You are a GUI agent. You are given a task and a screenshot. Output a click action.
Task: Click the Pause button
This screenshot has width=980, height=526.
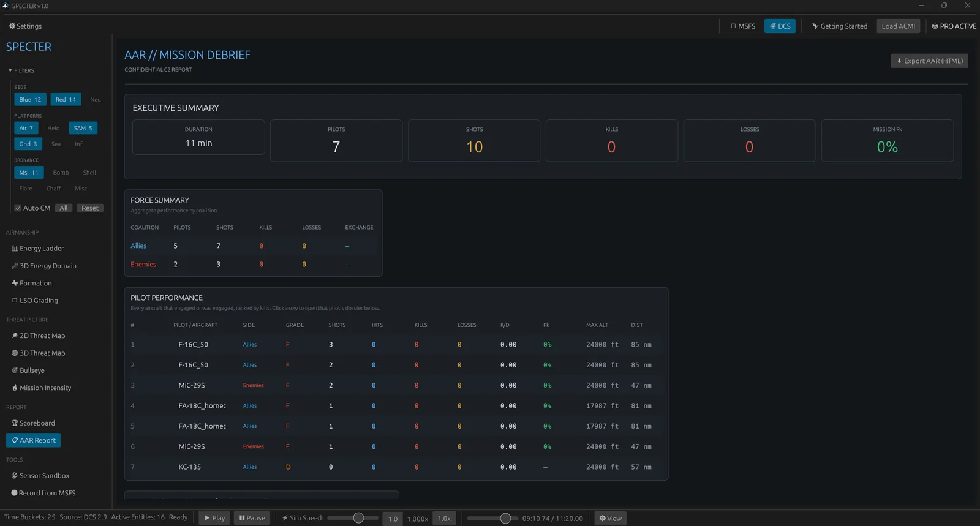tap(252, 519)
